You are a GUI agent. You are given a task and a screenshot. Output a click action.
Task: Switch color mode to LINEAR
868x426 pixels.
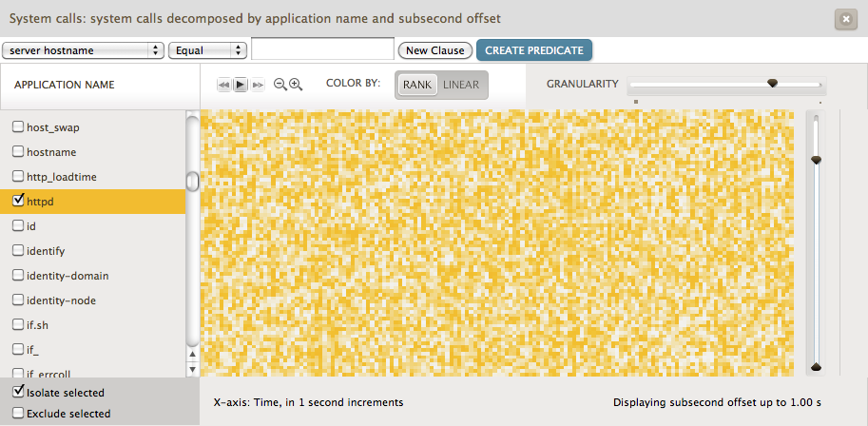(x=461, y=85)
